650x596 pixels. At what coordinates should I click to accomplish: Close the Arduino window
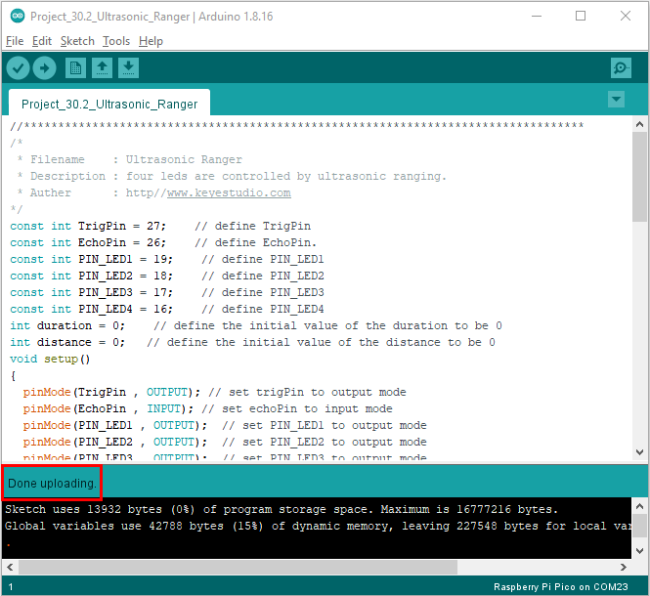[x=625, y=16]
